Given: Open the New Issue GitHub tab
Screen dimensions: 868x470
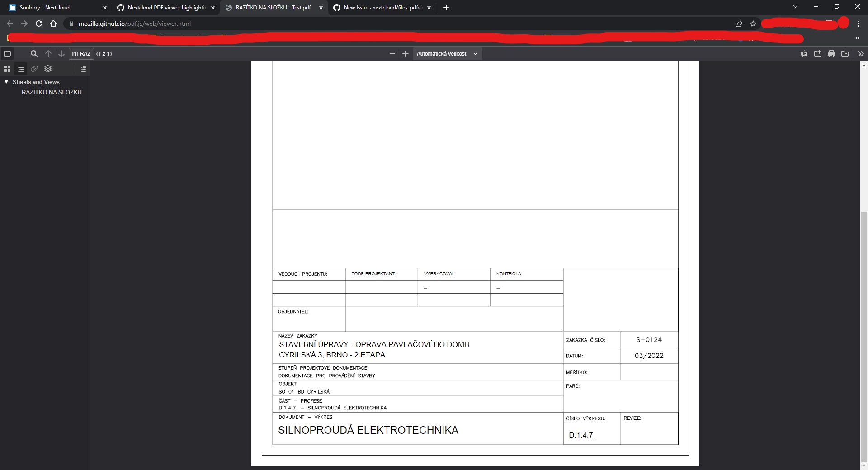Looking at the screenshot, I should coord(380,8).
